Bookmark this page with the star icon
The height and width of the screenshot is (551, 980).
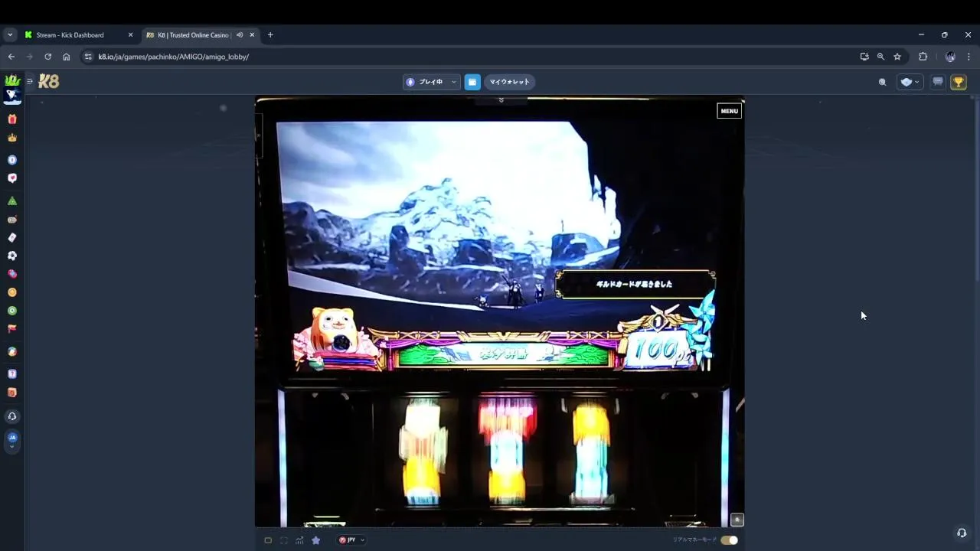897,57
